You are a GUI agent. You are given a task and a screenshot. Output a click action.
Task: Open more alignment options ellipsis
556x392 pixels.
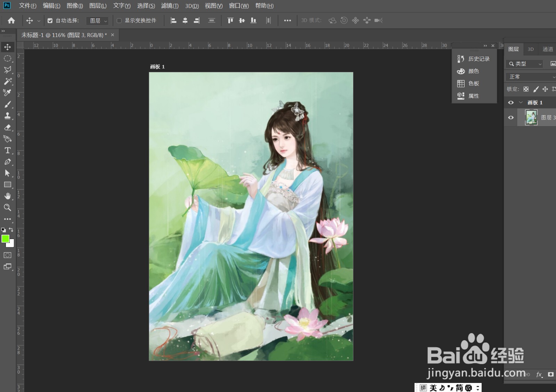pyautogui.click(x=287, y=21)
